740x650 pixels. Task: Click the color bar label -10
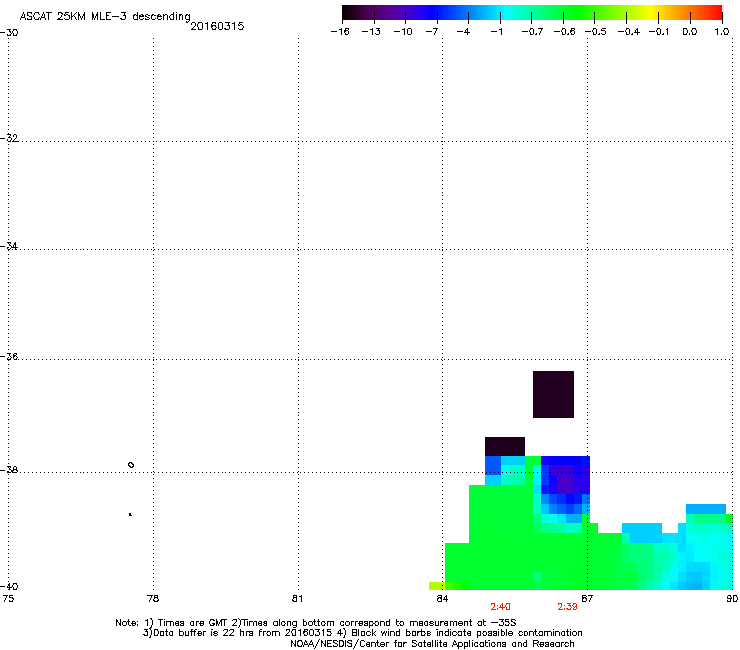coord(403,32)
